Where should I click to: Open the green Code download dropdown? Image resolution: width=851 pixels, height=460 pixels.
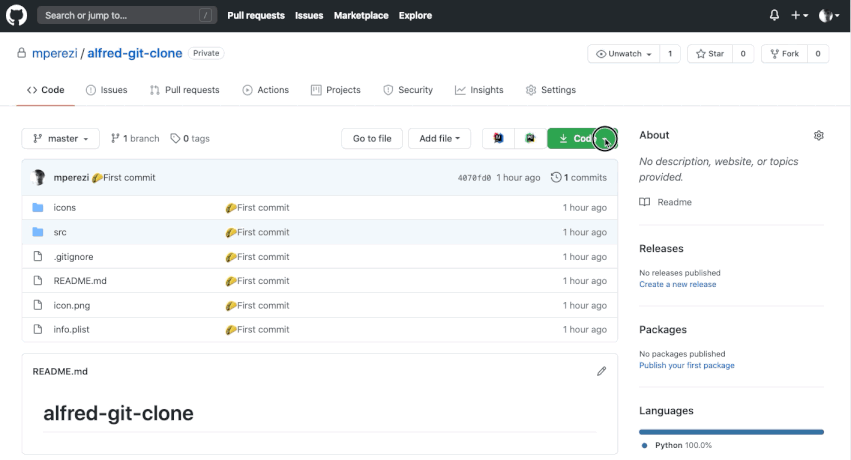[x=581, y=138]
